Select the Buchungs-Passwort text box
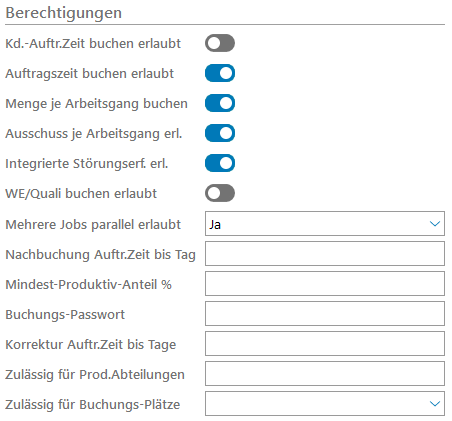452x421 pixels. click(325, 314)
